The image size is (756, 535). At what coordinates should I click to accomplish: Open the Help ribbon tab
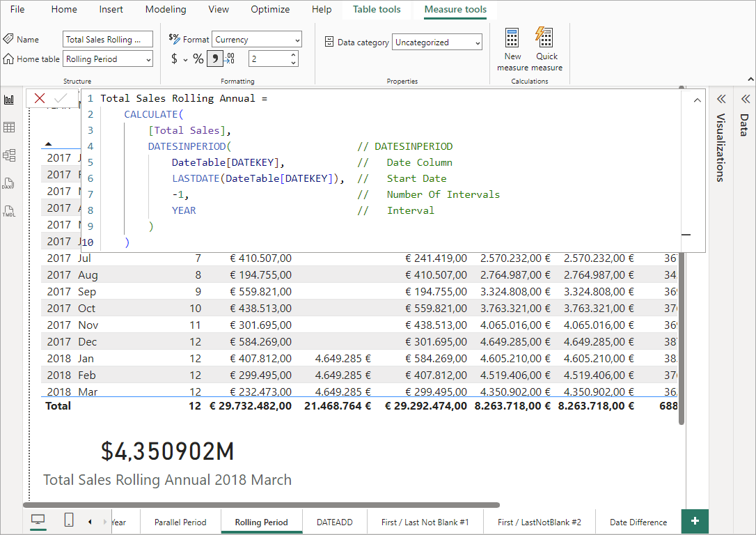tap(321, 9)
